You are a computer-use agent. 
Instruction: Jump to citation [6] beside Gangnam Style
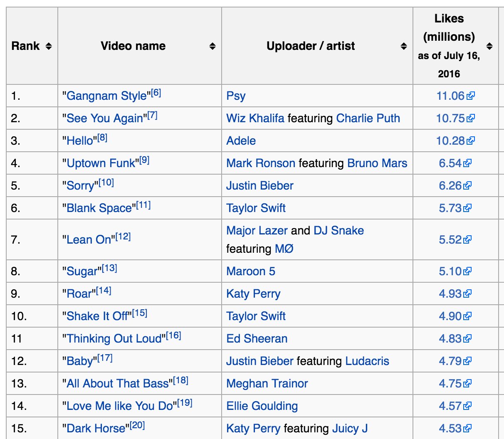click(156, 93)
